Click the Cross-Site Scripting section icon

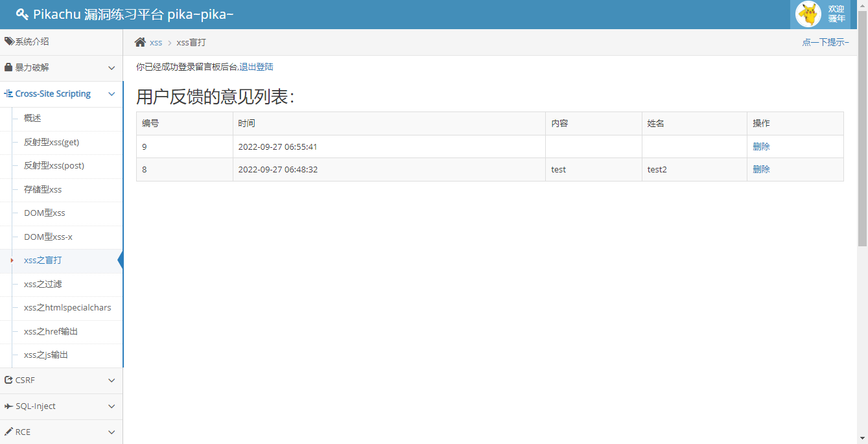(x=8, y=94)
